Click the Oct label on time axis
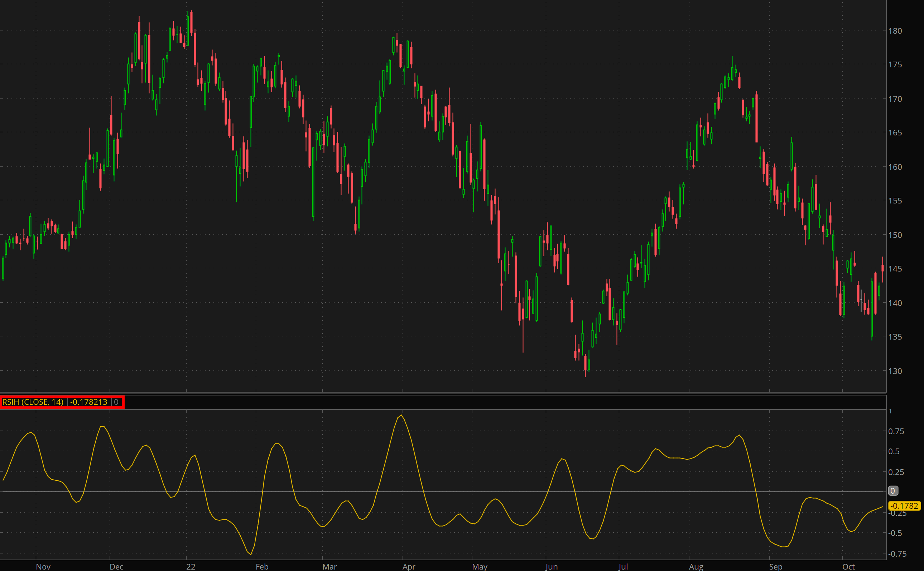Screen dimensions: 924x571 [848, 566]
